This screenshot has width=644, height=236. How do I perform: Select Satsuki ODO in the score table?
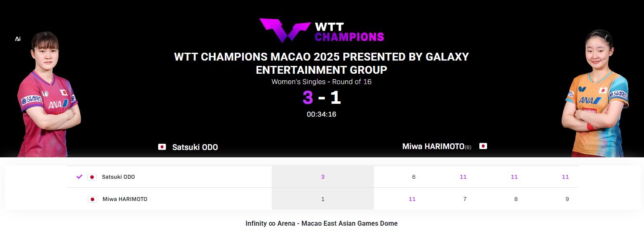click(118, 177)
